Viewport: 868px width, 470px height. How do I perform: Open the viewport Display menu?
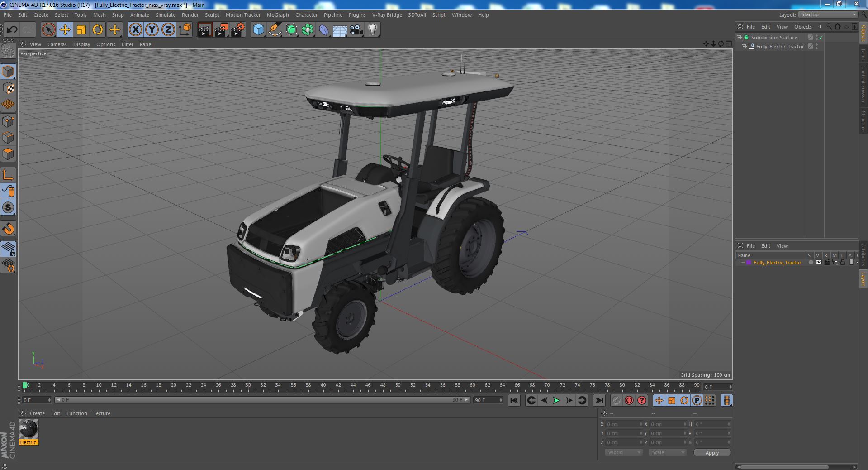81,44
